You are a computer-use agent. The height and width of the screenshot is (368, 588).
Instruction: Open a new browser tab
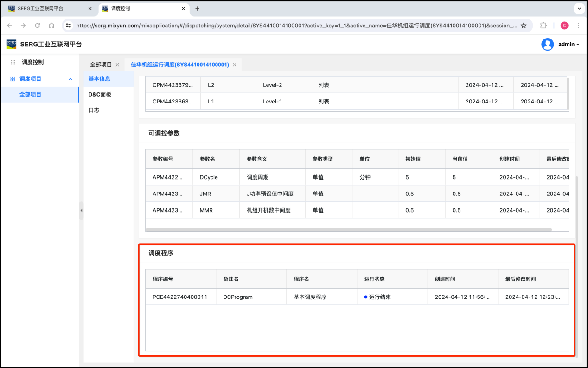[x=198, y=9]
